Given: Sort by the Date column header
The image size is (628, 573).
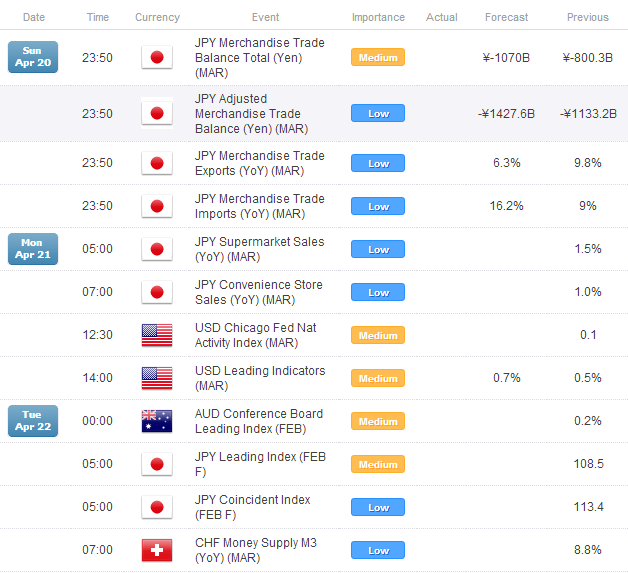Looking at the screenshot, I should pos(34,17).
